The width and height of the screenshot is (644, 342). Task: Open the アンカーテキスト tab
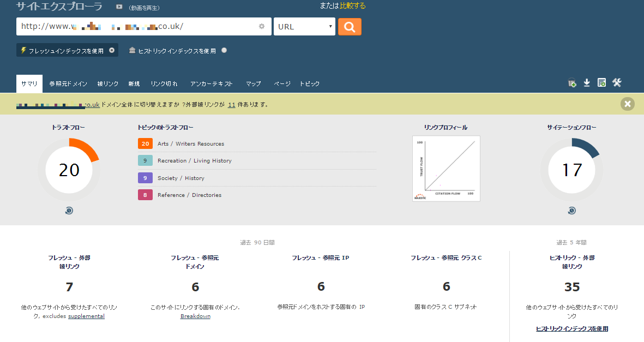tap(212, 84)
